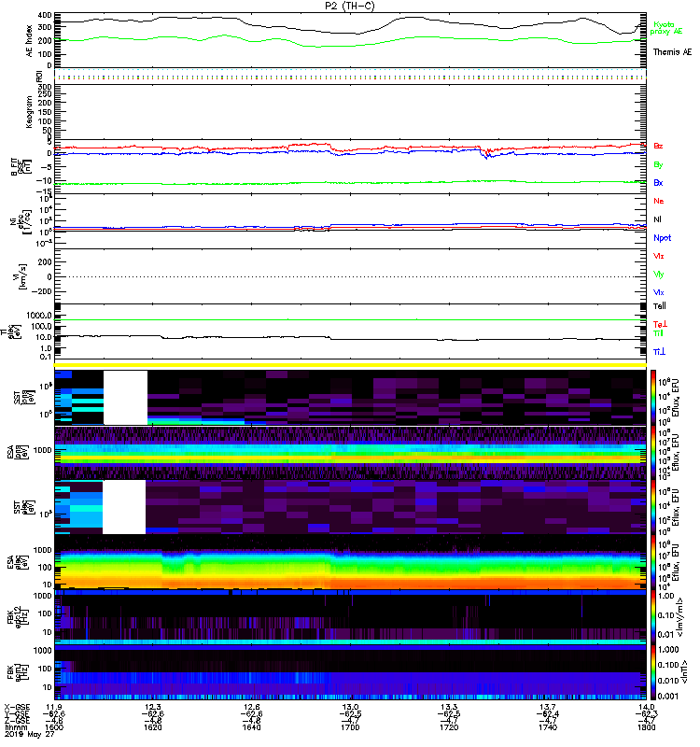The height and width of the screenshot is (747, 700).
Task: Click the 13.0 X-GSE position value
Action: (x=350, y=707)
